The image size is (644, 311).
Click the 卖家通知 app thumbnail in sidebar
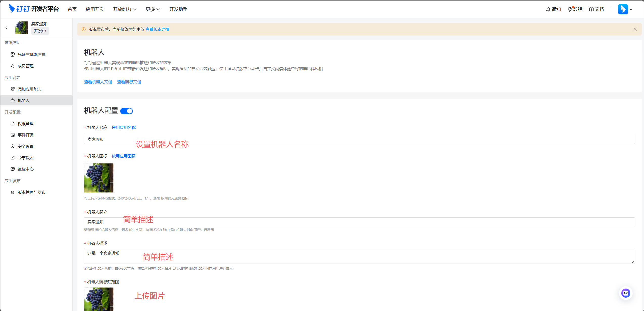[22, 28]
